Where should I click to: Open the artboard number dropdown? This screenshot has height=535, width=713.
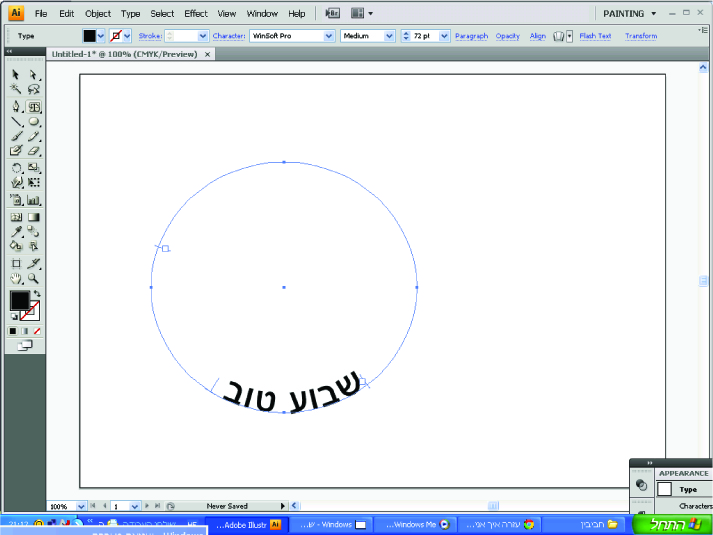pyautogui.click(x=135, y=506)
